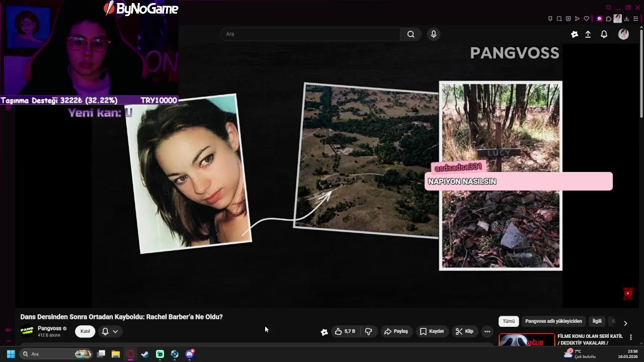Click the browser pin icon

coord(550,19)
